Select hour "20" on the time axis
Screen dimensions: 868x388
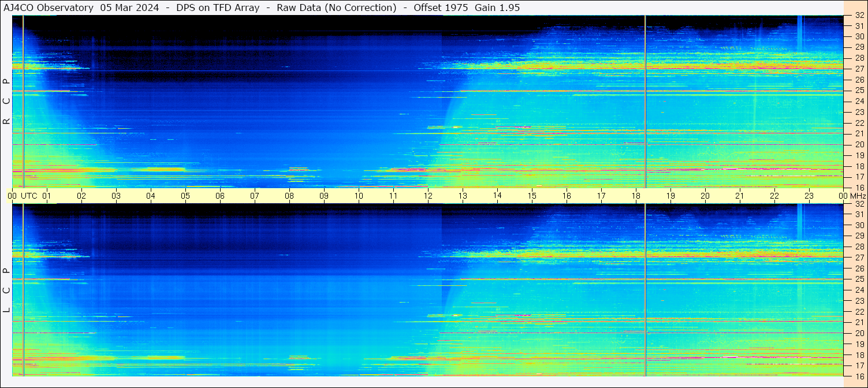point(705,196)
